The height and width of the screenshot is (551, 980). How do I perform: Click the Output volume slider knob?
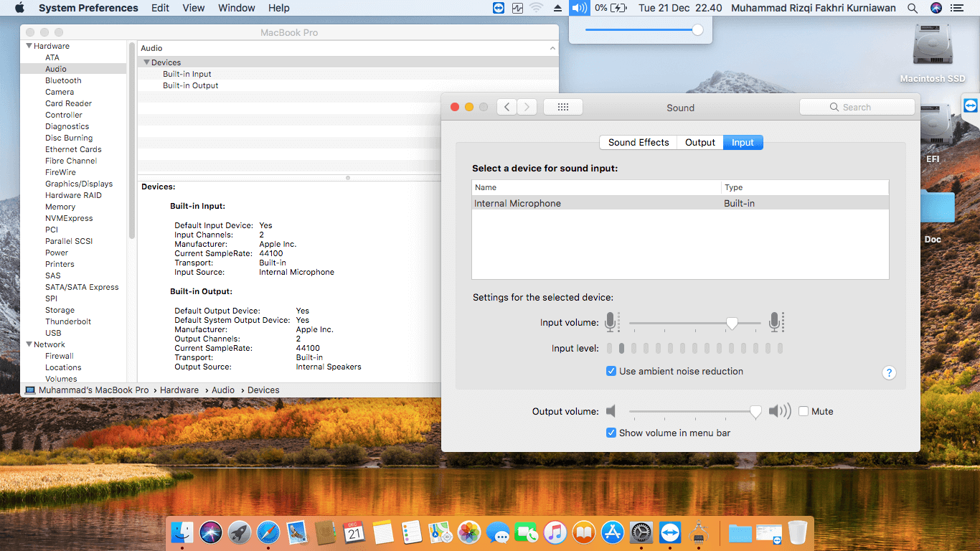pos(755,412)
